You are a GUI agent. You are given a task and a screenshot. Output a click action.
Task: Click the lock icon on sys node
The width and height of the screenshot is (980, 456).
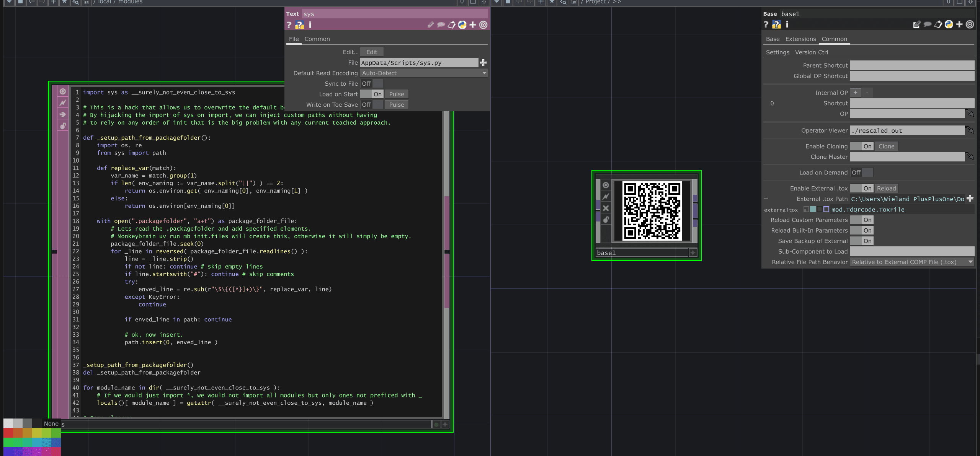point(63,126)
